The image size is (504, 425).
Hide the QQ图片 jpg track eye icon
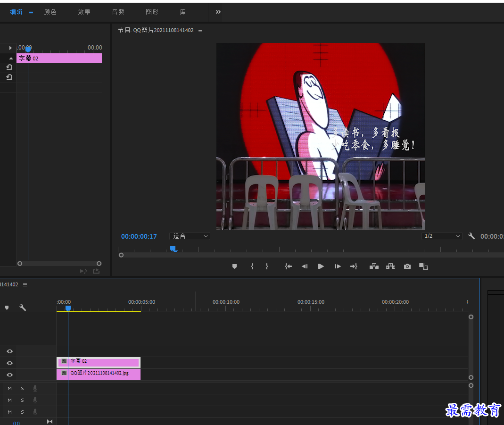point(9,375)
